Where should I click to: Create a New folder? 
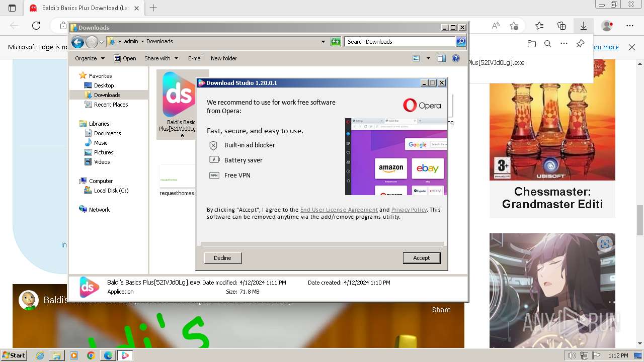pos(224,58)
